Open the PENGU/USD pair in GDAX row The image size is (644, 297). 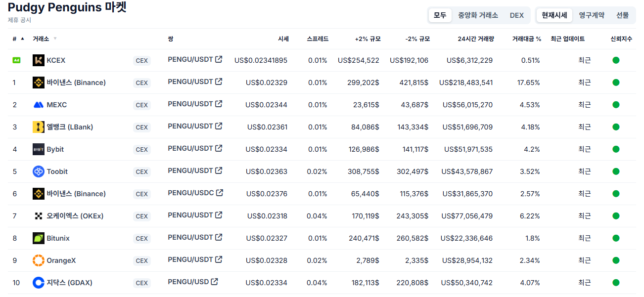click(x=188, y=282)
